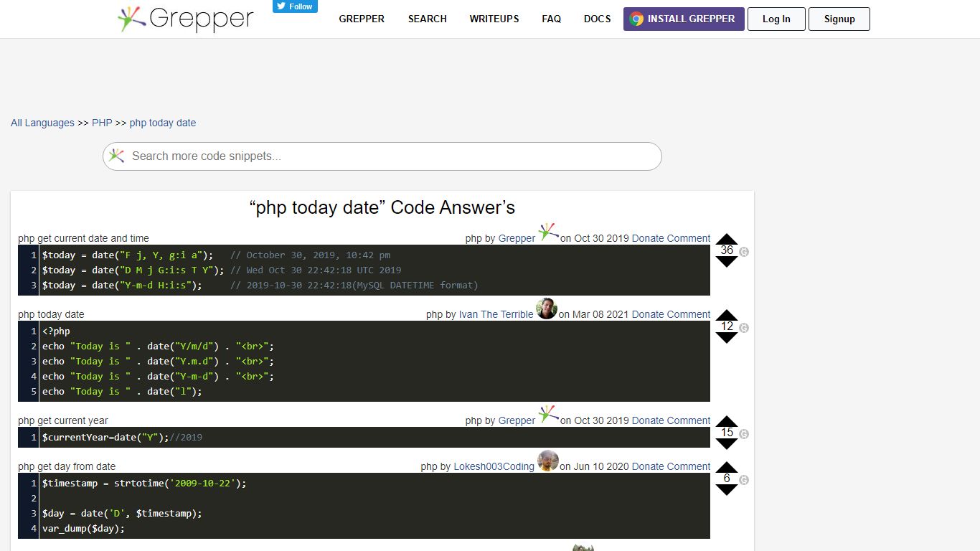980x551 pixels.
Task: Upvote the 'php get day from date' answer
Action: pyautogui.click(x=727, y=468)
